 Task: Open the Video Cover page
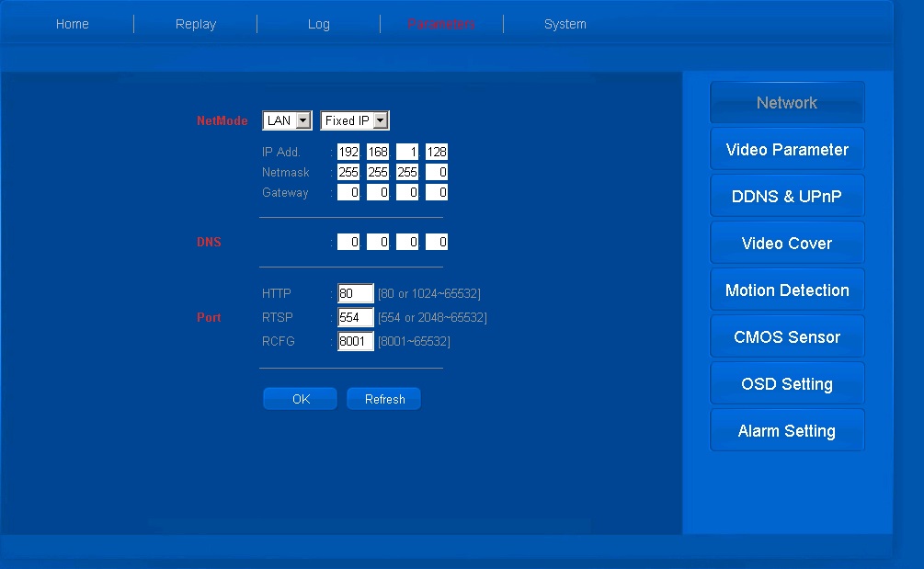787,244
